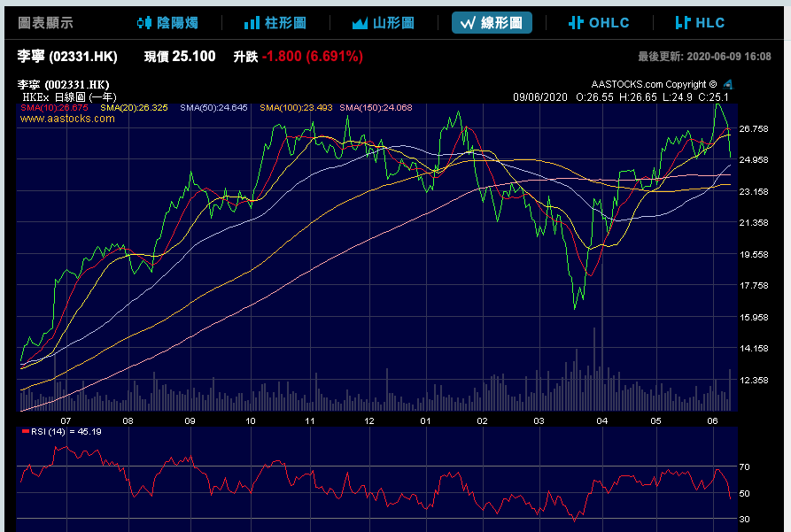791x532 pixels.
Task: Click the 最後更新 2020-06-09 16:08 timestamp
Action: 704,57
